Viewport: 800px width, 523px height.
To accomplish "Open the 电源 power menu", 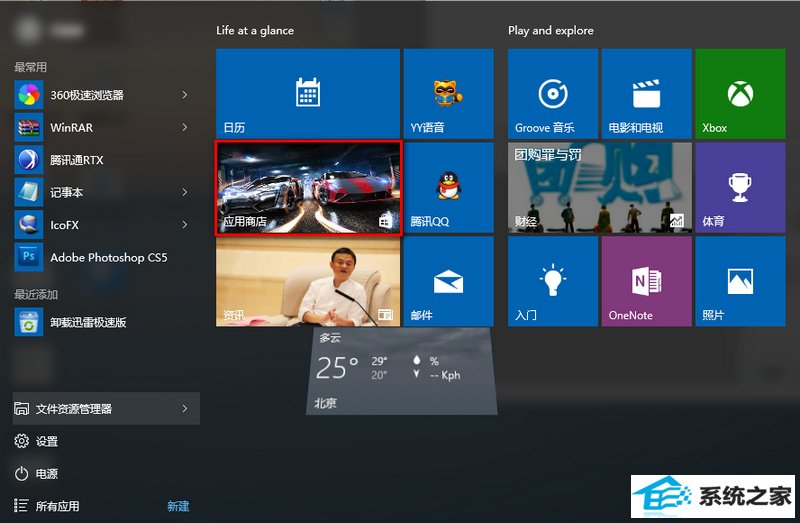I will (36, 474).
